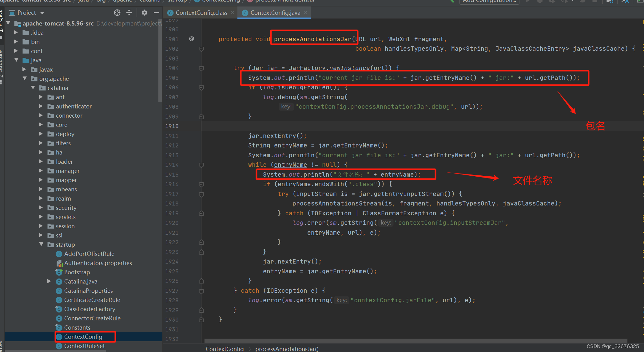This screenshot has height=352, width=644.
Task: Click ContextConfig in the bottom breadcrumbs
Action: click(225, 349)
